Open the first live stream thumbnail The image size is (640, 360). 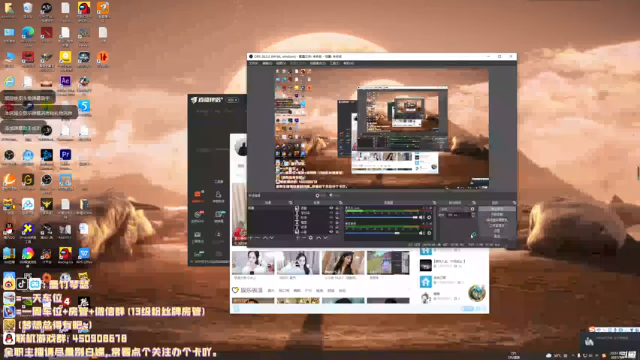[253, 262]
